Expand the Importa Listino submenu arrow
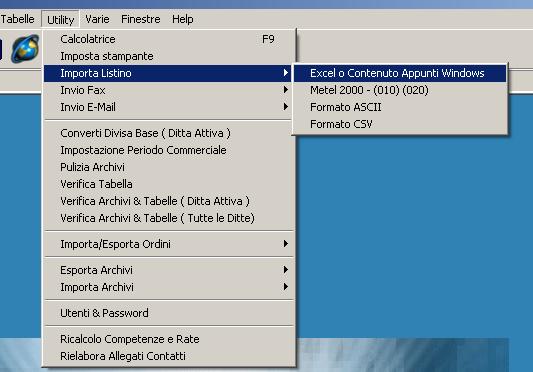The width and height of the screenshot is (533, 372). (x=286, y=73)
